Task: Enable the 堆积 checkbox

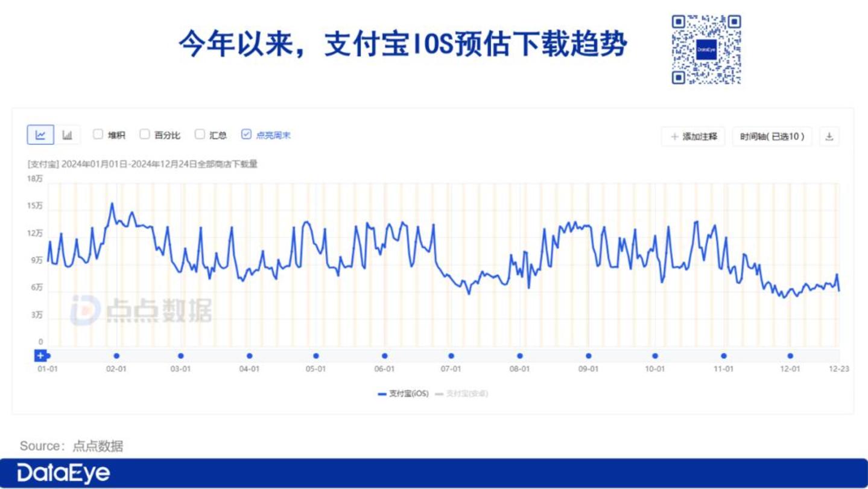Action: (98, 135)
